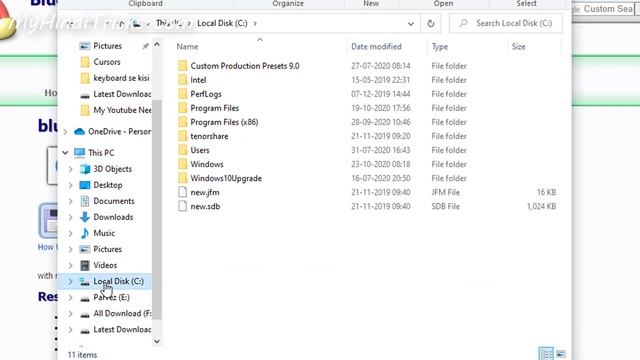The height and width of the screenshot is (360, 640).
Task: Sort by the Date modified column header
Action: click(376, 47)
